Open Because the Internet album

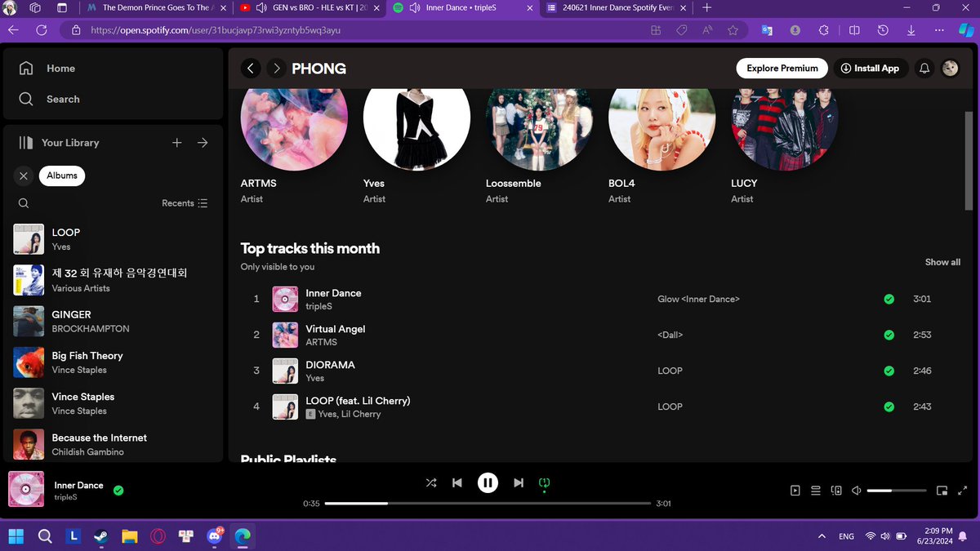click(113, 444)
